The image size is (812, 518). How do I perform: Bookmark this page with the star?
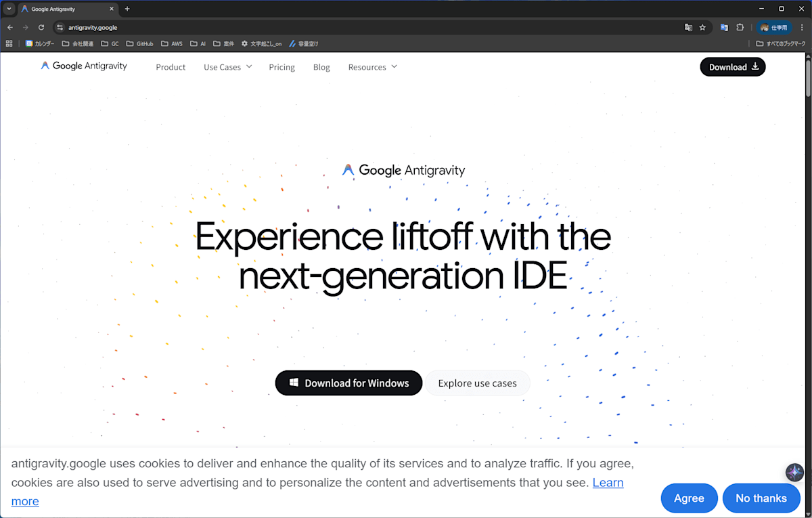[702, 27]
